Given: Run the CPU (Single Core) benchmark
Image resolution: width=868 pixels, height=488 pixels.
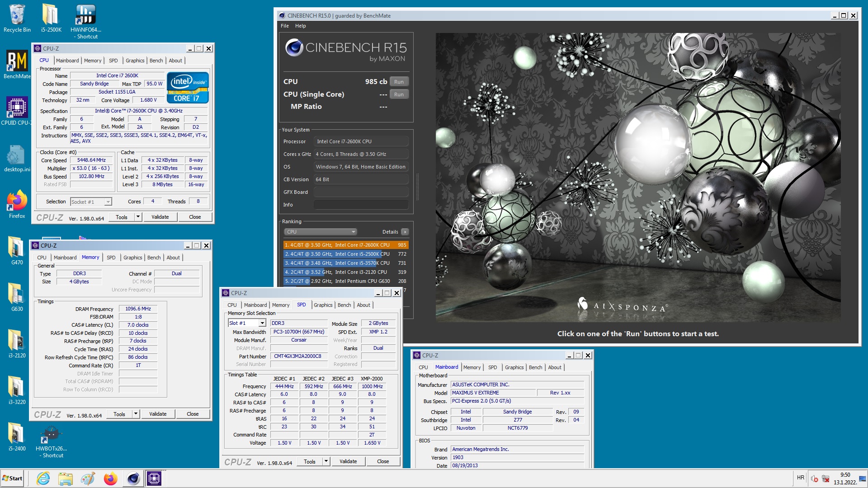Looking at the screenshot, I should (x=399, y=94).
